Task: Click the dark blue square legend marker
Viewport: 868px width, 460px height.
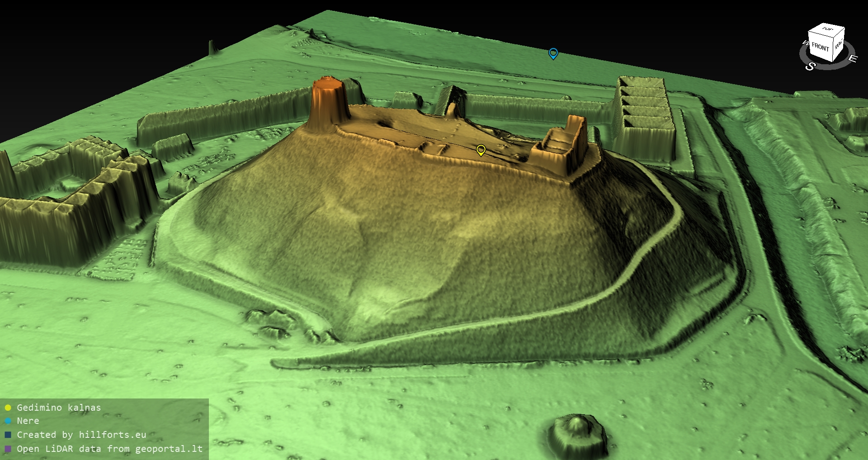Action: [8, 435]
